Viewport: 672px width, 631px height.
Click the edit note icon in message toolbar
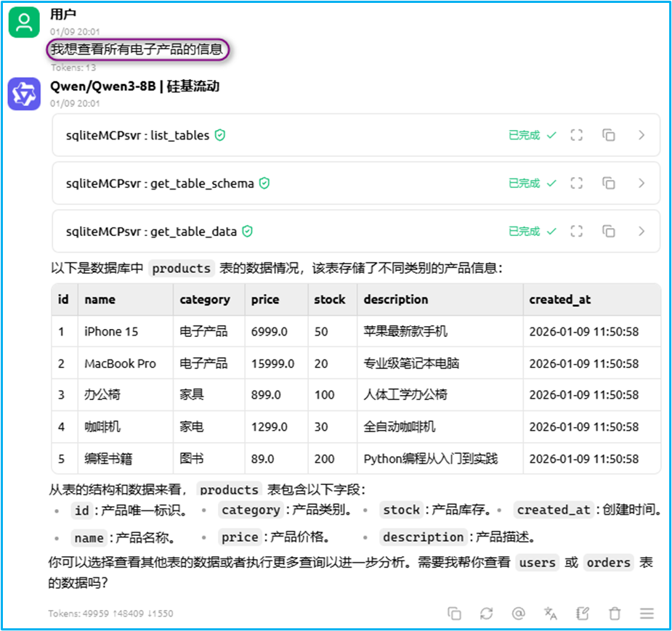click(583, 614)
